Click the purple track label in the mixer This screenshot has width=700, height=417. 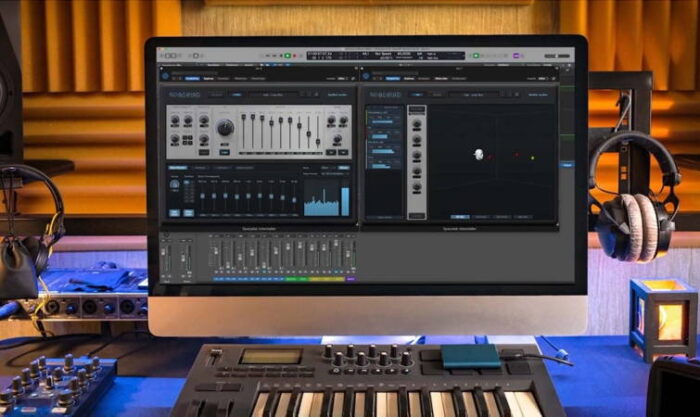pyautogui.click(x=351, y=279)
